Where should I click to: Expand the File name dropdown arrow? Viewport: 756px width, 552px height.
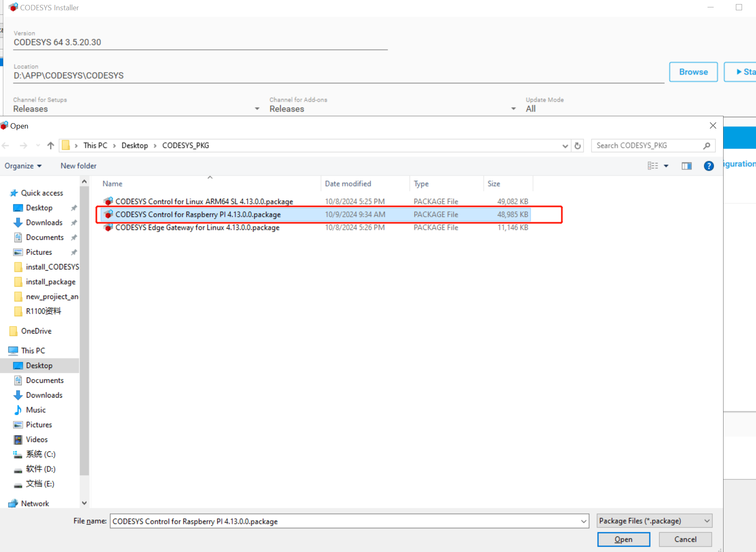pyautogui.click(x=583, y=521)
